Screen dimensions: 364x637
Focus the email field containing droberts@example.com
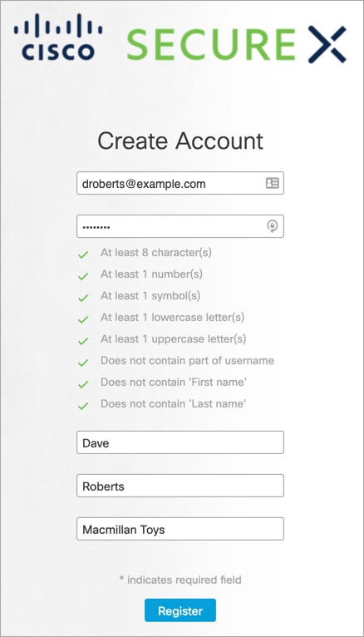[x=180, y=183]
